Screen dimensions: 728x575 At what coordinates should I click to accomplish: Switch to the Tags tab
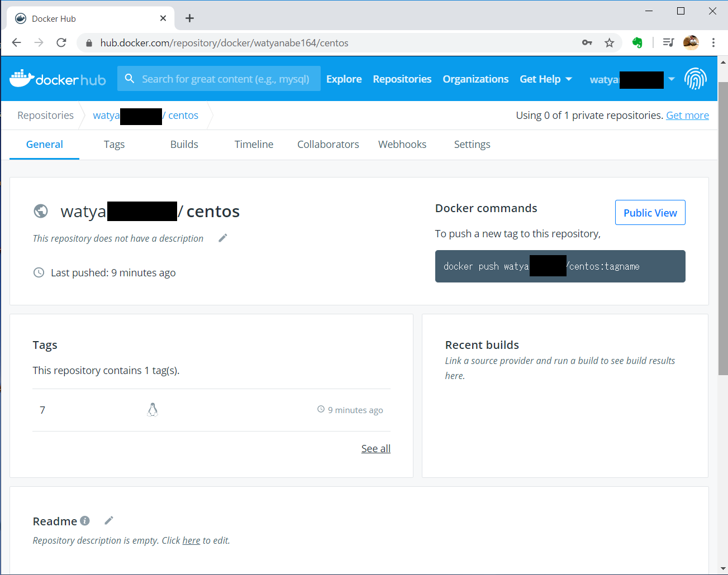tap(114, 145)
